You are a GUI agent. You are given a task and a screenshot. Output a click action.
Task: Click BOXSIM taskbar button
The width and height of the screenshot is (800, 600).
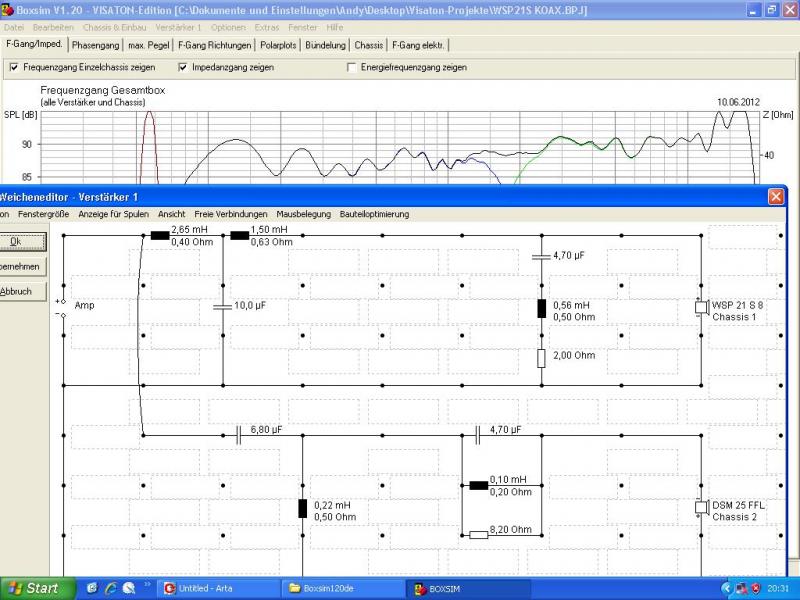468,588
